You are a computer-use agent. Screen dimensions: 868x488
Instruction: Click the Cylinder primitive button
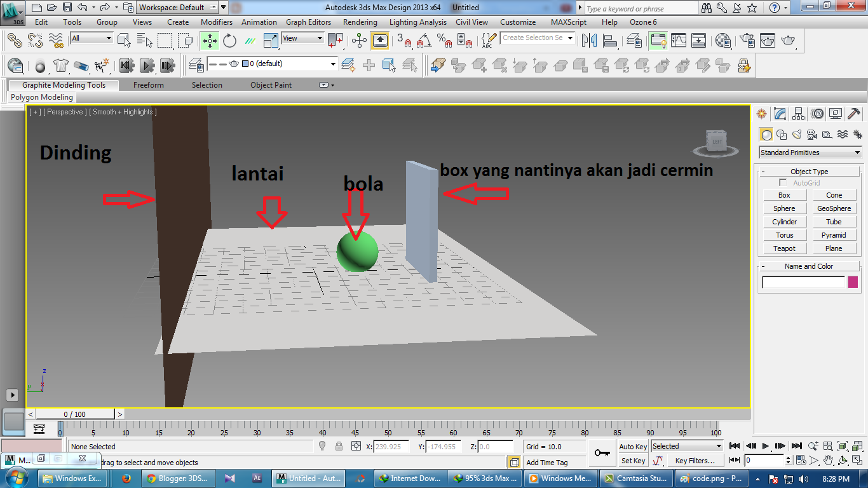(x=784, y=222)
